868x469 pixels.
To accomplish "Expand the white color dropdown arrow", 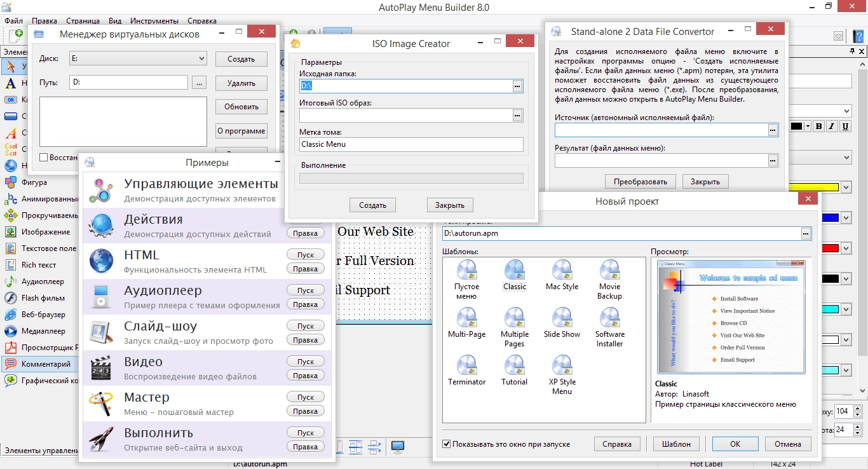I will pyautogui.click(x=846, y=339).
